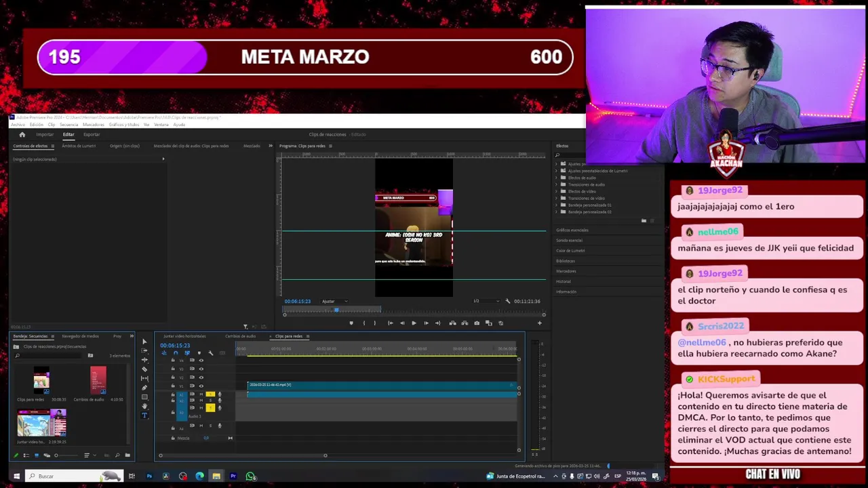Open timeline wrench display settings
This screenshot has width=868, height=488.
pos(210,353)
